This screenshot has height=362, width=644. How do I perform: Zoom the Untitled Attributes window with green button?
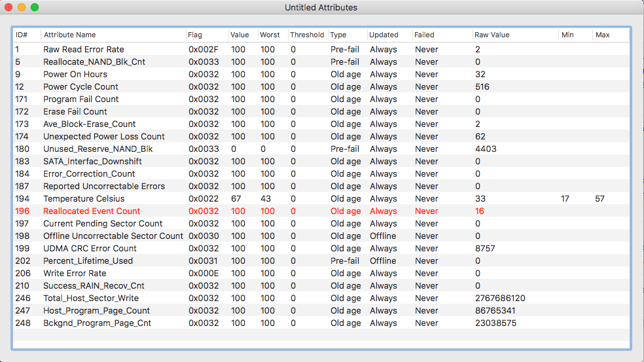pos(35,7)
